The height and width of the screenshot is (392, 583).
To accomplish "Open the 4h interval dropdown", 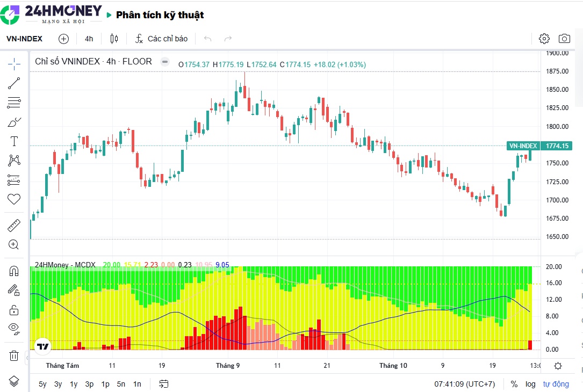I will click(x=89, y=39).
